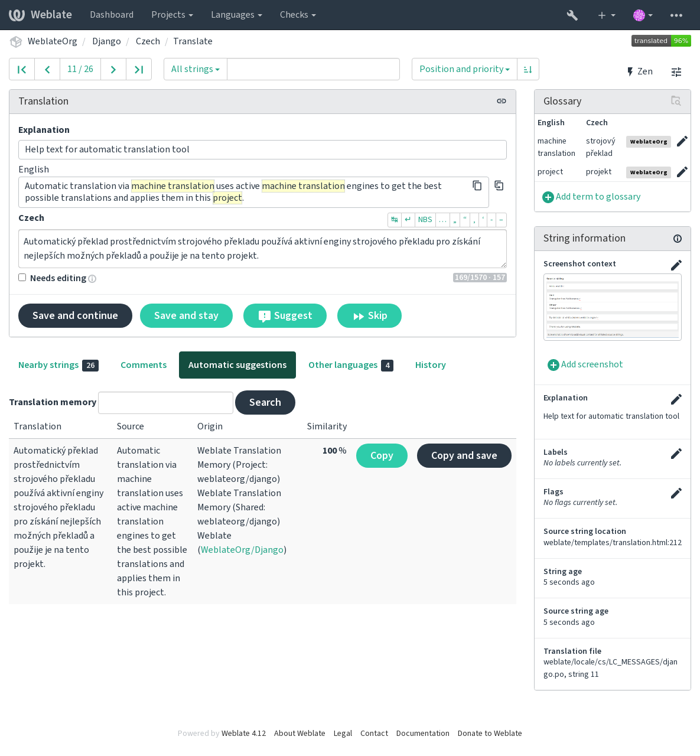Screen dimensions: 700x756
Task: Go to the next string
Action: pos(113,69)
